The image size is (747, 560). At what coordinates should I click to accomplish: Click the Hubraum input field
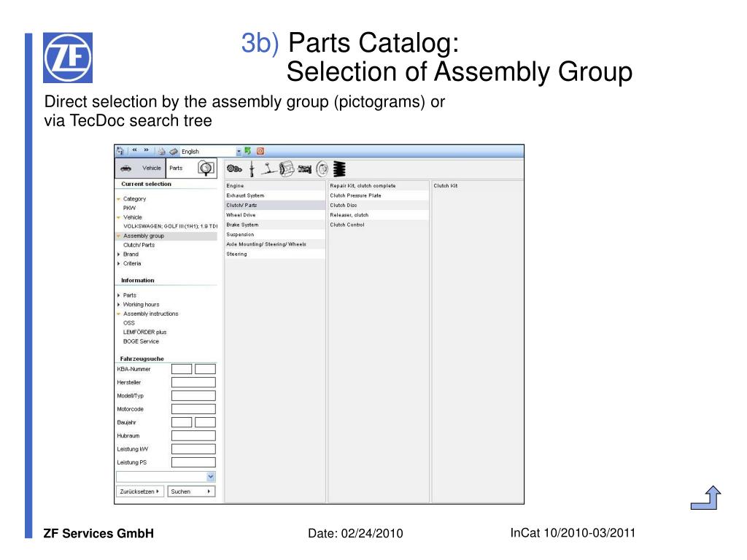point(193,436)
